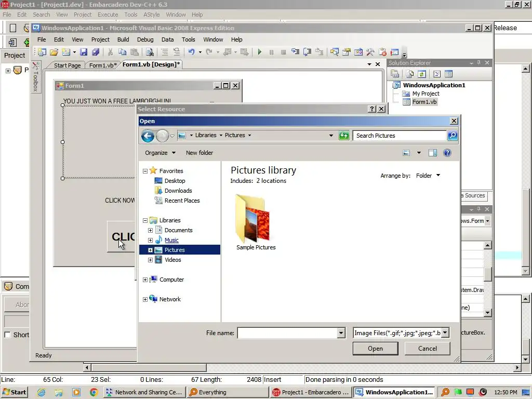Click green refresh icon beside address bar

pos(344,136)
